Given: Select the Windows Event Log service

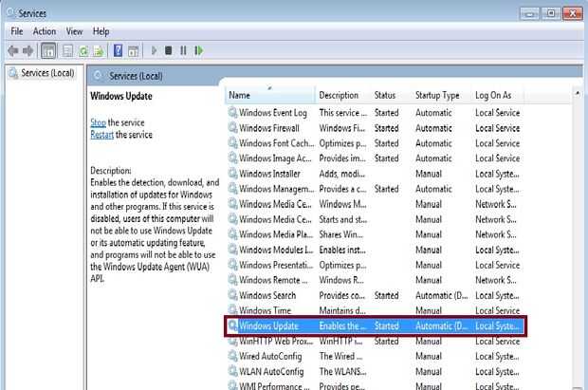Looking at the screenshot, I should pos(376,113).
